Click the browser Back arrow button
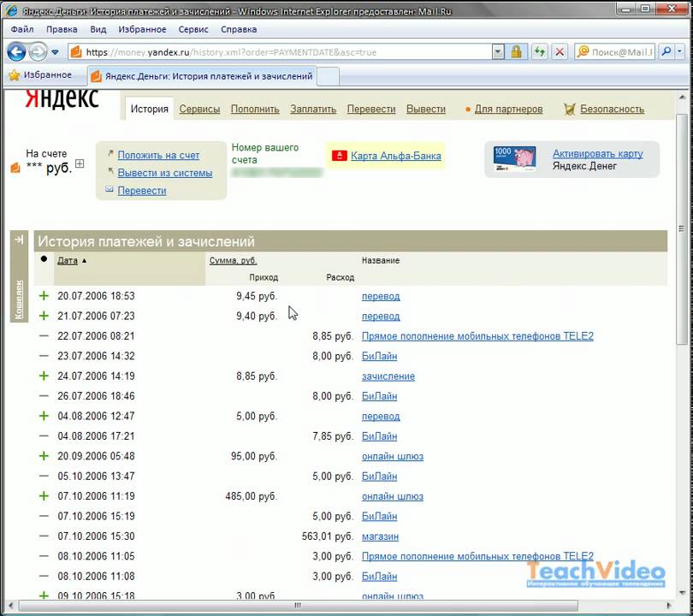 click(x=16, y=52)
